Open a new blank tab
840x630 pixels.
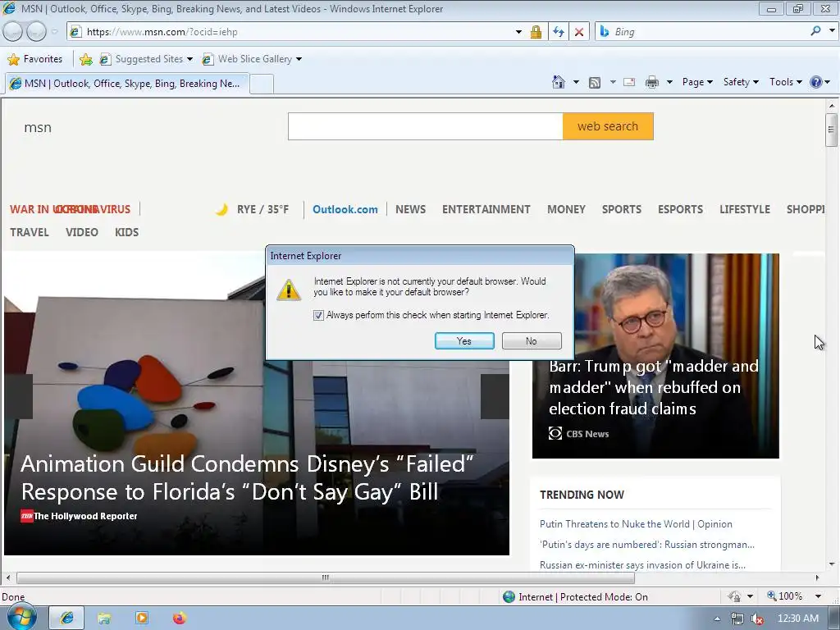tap(262, 84)
